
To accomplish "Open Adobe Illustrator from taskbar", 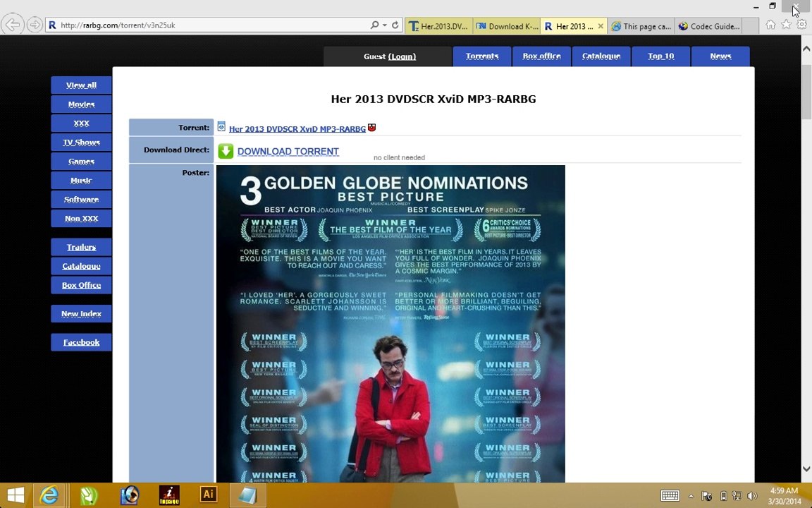I will click(x=209, y=495).
